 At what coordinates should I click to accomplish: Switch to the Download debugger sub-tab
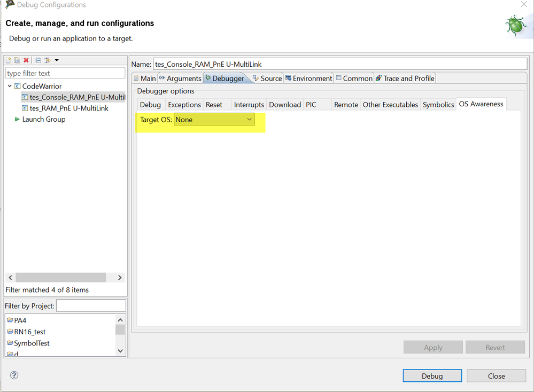click(x=285, y=105)
